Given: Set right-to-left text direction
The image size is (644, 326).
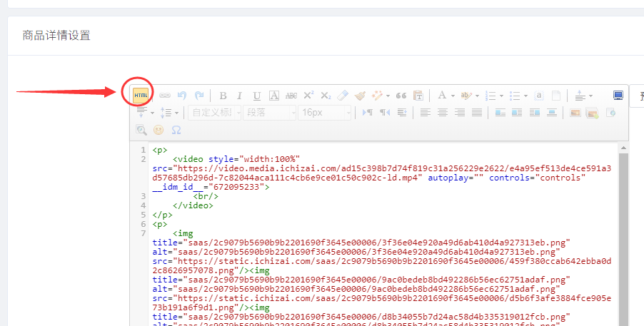Looking at the screenshot, I should pos(384,112).
